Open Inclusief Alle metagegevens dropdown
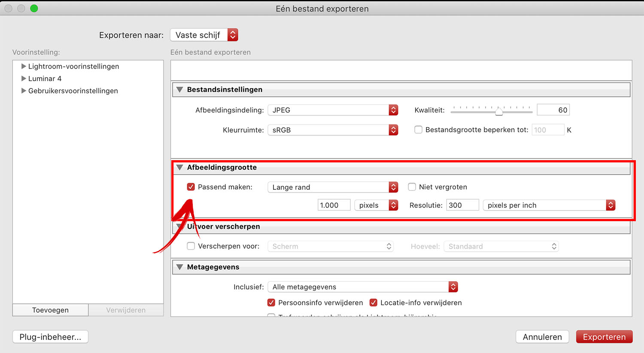The width and height of the screenshot is (644, 353). (363, 287)
